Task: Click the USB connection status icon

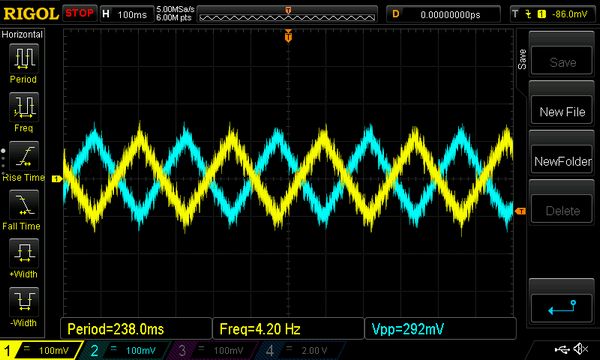Action: 562,349
